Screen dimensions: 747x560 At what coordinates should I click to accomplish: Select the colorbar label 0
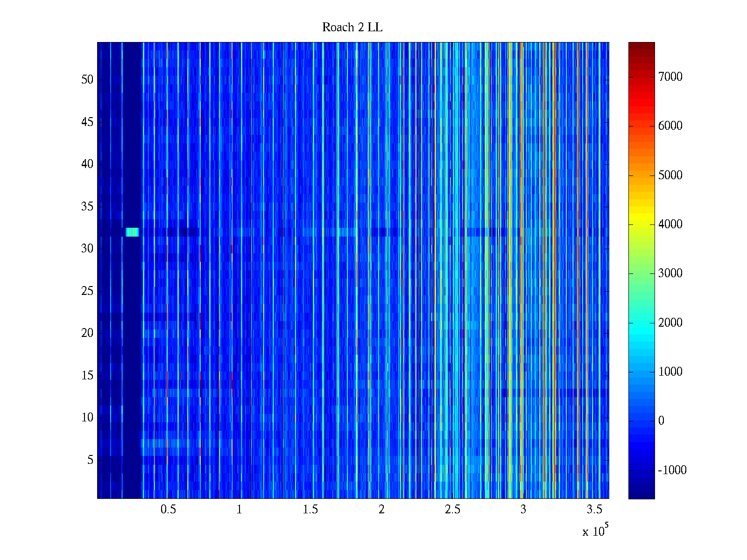point(661,421)
